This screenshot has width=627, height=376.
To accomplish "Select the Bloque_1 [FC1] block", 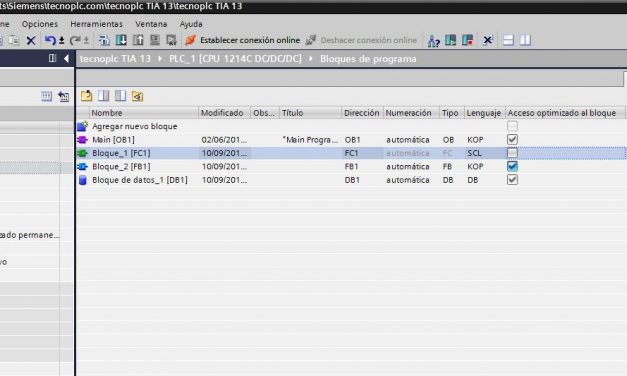I will pos(121,153).
